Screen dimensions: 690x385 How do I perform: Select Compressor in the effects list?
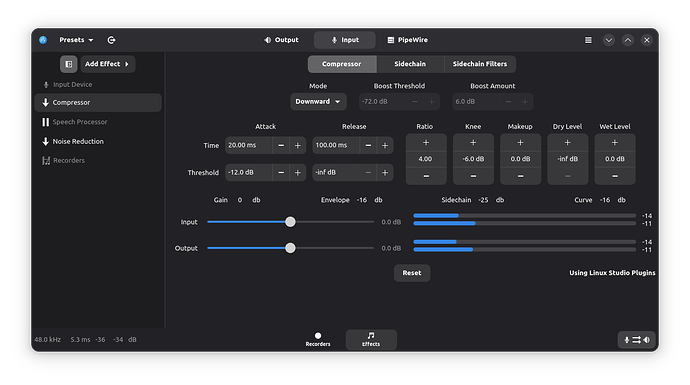point(98,103)
